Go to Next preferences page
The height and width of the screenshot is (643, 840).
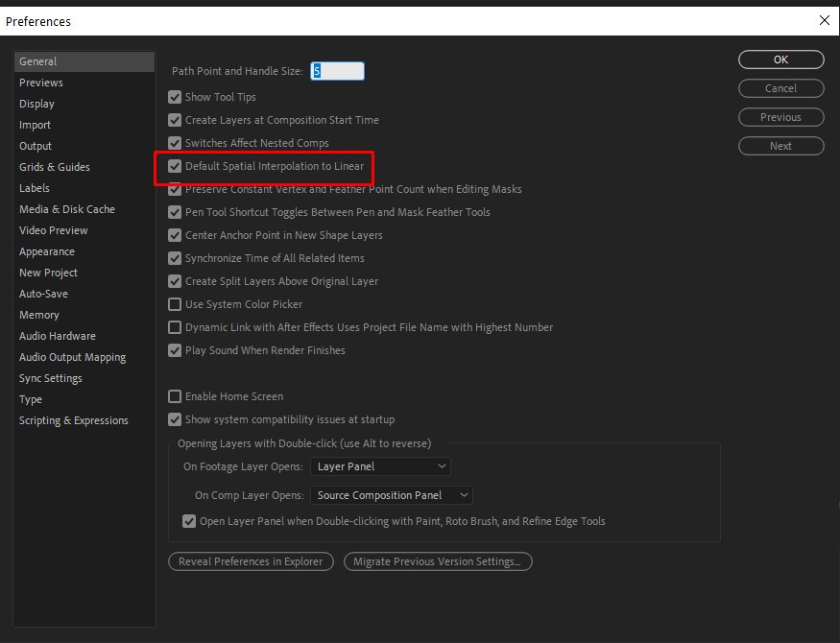coord(781,146)
